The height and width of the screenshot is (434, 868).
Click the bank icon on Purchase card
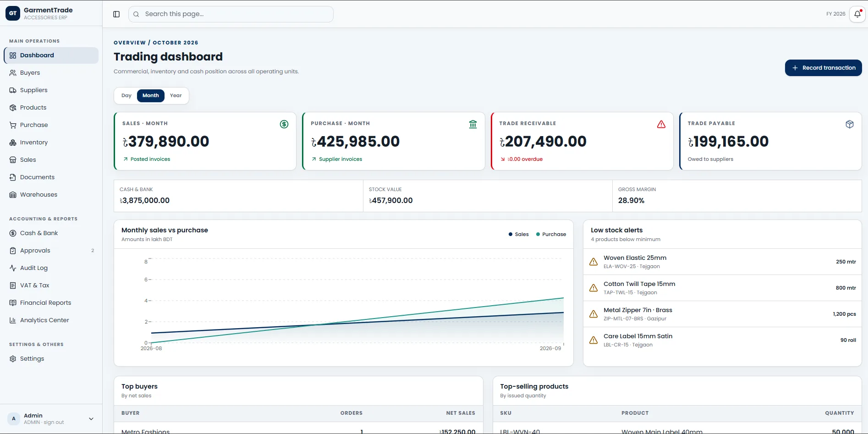pyautogui.click(x=473, y=124)
